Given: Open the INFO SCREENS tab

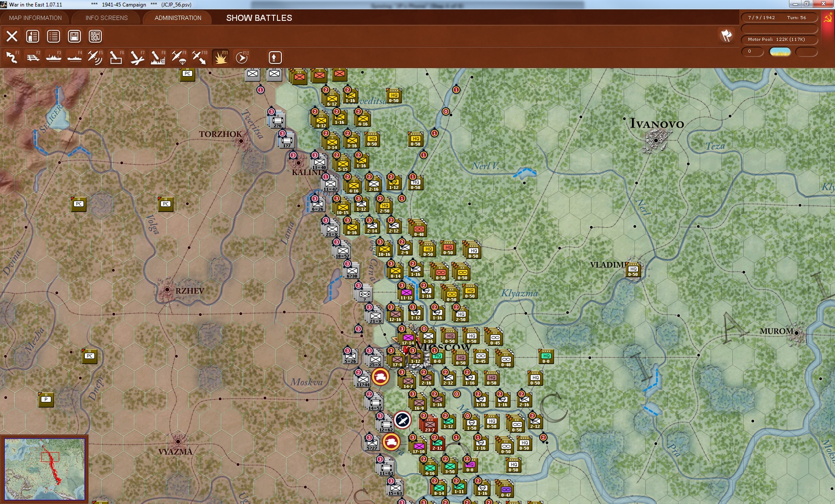Looking at the screenshot, I should click(x=107, y=18).
